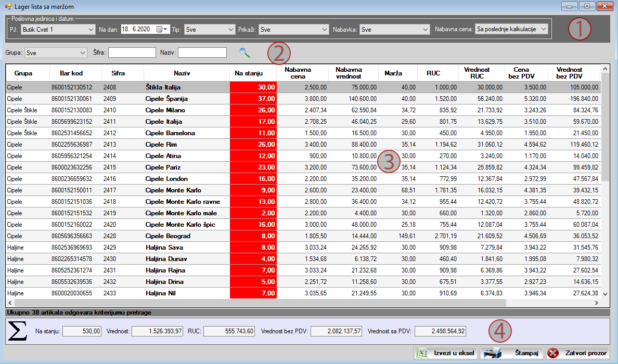
Task: Click Vrednost sa PDV total 2.498.564,92
Action: tap(440, 331)
